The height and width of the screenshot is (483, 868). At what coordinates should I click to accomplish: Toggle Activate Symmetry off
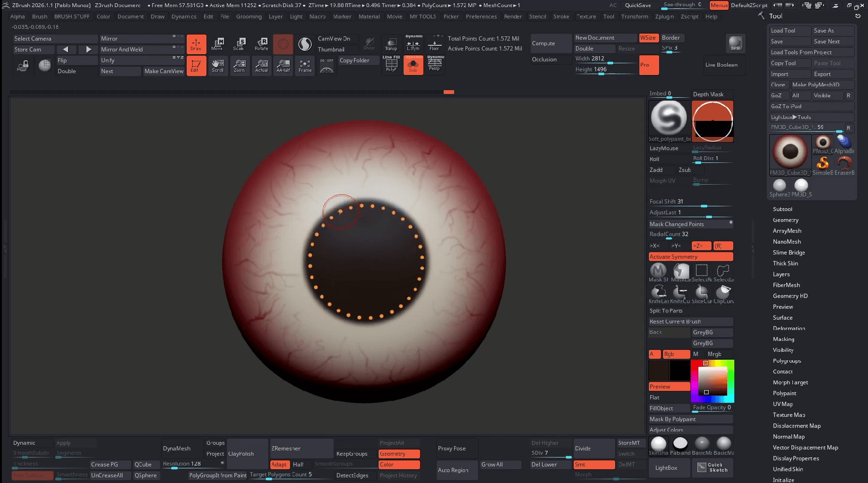coord(690,257)
